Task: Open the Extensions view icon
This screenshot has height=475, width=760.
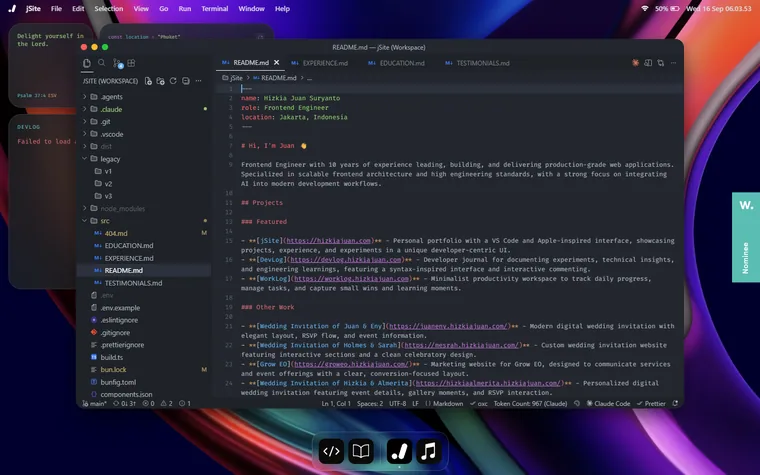Action: pyautogui.click(x=131, y=63)
